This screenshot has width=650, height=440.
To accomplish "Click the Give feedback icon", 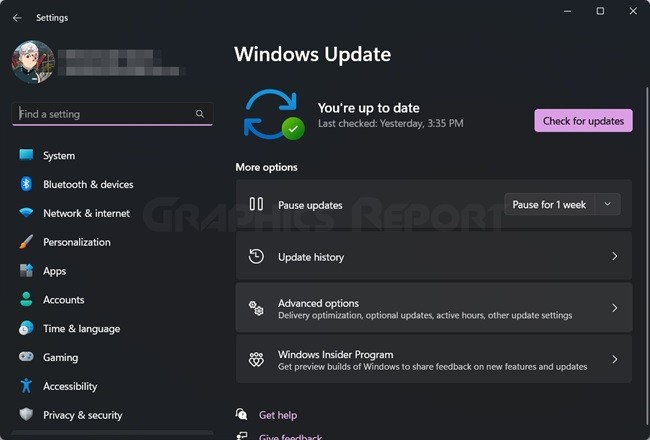I will (242, 435).
